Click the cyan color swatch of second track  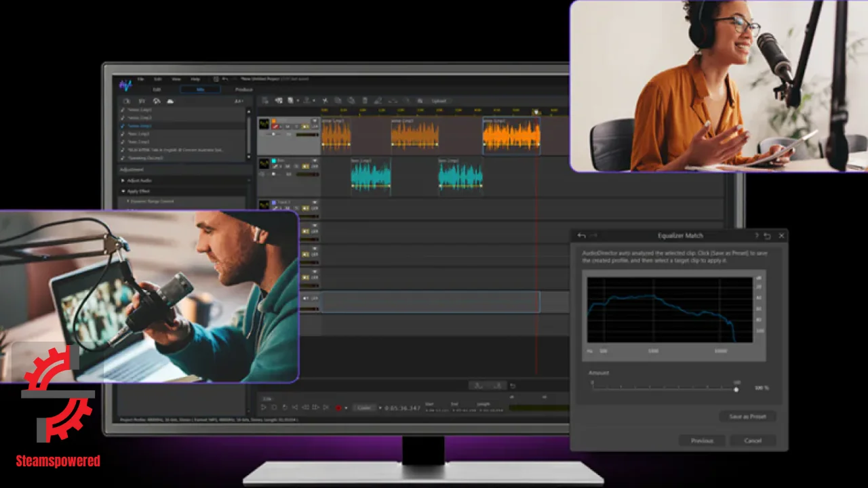[273, 161]
